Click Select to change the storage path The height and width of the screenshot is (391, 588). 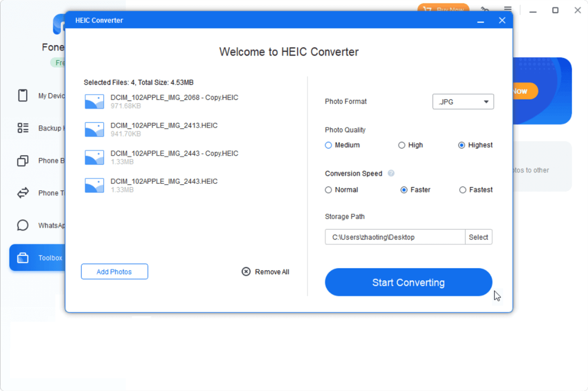(x=478, y=237)
